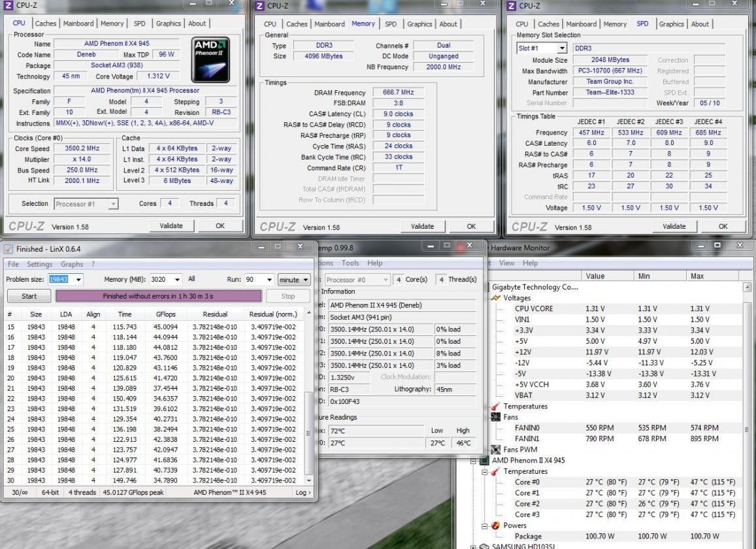The image size is (756, 549).
Task: Collapse the Powers tree node
Action: tap(485, 526)
